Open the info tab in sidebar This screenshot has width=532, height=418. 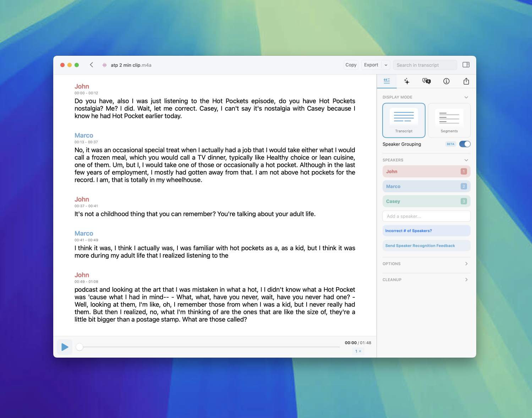tap(446, 81)
